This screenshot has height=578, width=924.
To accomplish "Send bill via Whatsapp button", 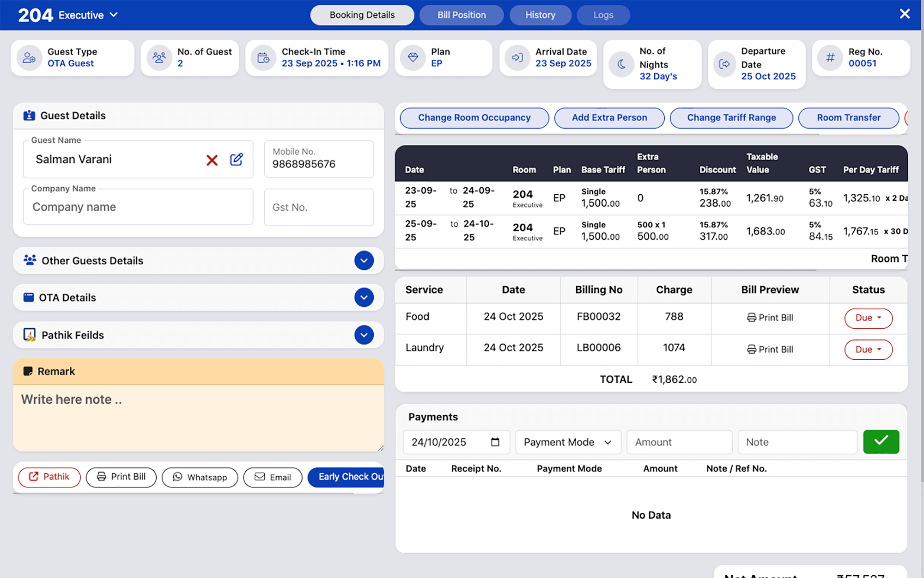I will click(x=200, y=477).
